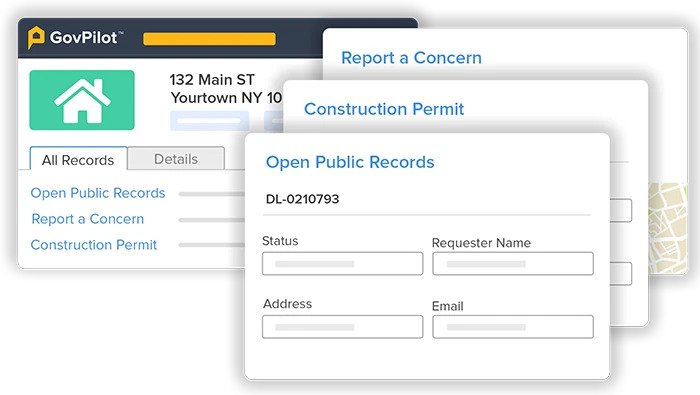Click the green house property icon
Viewport: 700px width, 395px height.
coord(82,100)
